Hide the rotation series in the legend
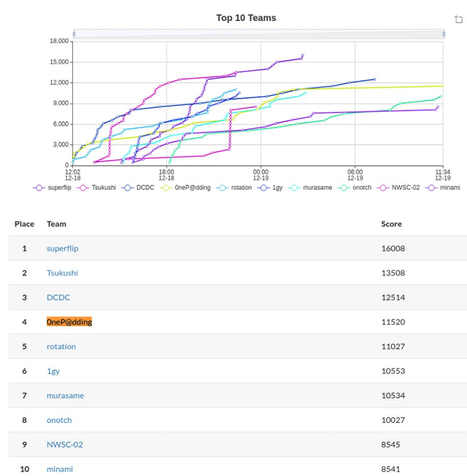The image size is (467, 476). [234, 188]
